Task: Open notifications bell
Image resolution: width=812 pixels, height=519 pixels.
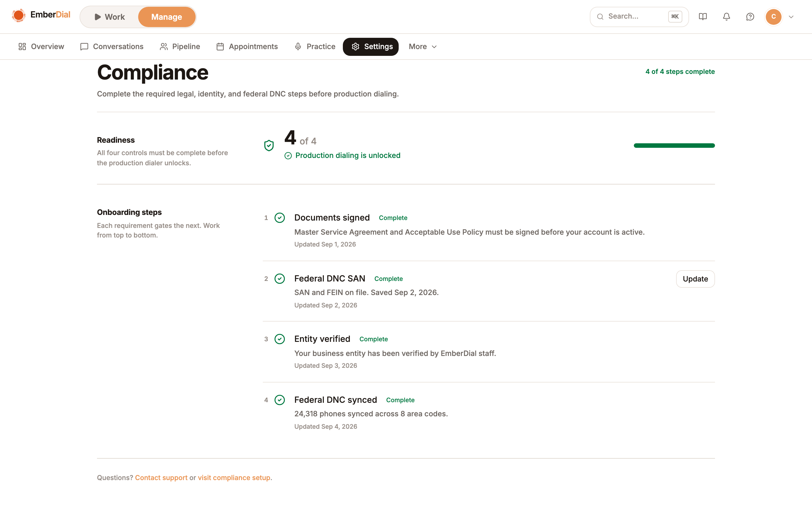Action: pos(726,17)
